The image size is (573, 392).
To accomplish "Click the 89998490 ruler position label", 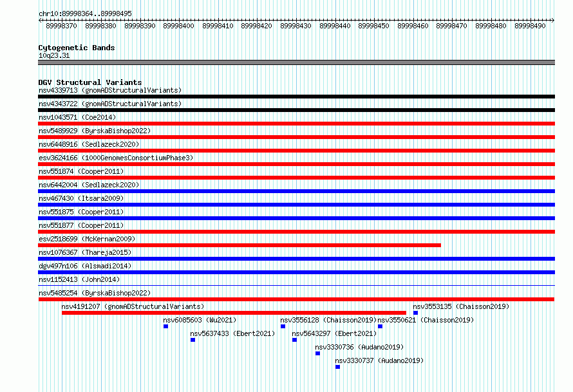I will pyautogui.click(x=530, y=26).
